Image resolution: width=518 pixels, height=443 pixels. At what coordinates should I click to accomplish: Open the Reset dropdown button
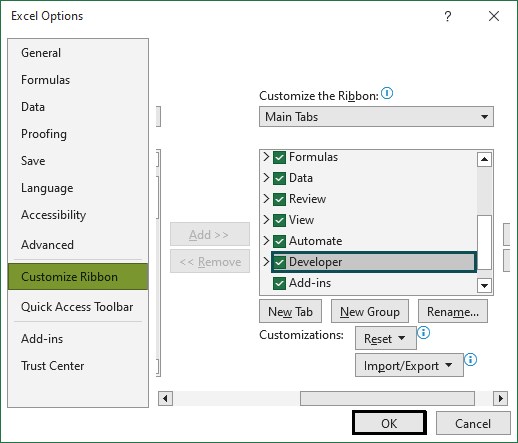point(386,338)
